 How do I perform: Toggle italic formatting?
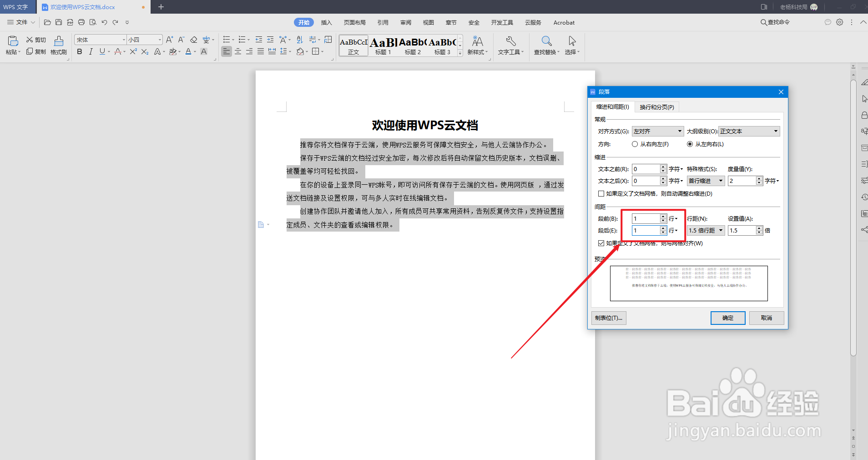tap(91, 52)
